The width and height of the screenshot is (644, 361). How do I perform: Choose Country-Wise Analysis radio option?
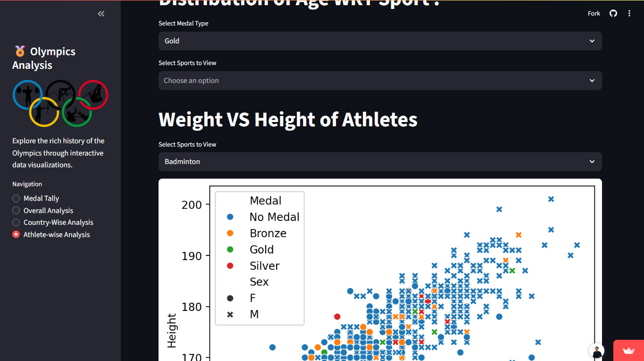click(16, 222)
